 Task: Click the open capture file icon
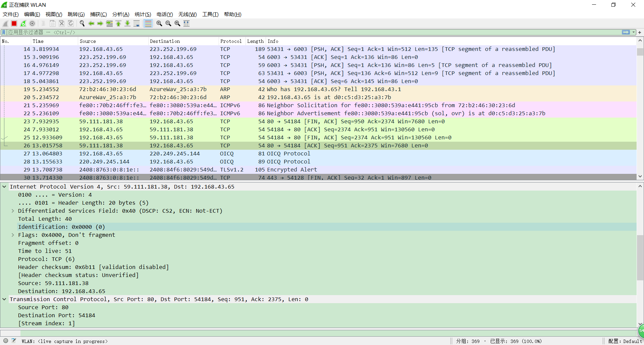tap(43, 23)
